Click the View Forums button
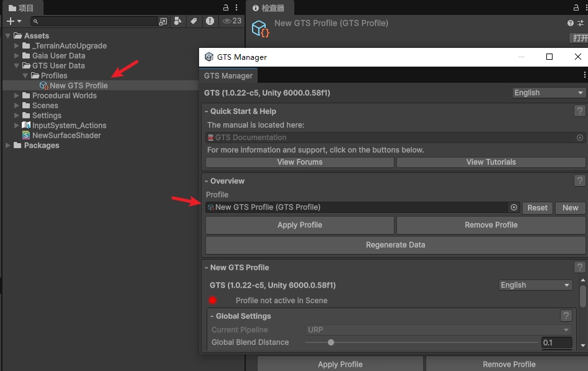The width and height of the screenshot is (588, 371). point(300,162)
